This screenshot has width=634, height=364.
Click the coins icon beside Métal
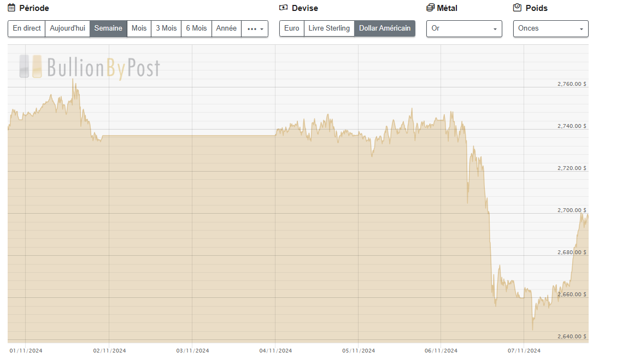tap(430, 8)
